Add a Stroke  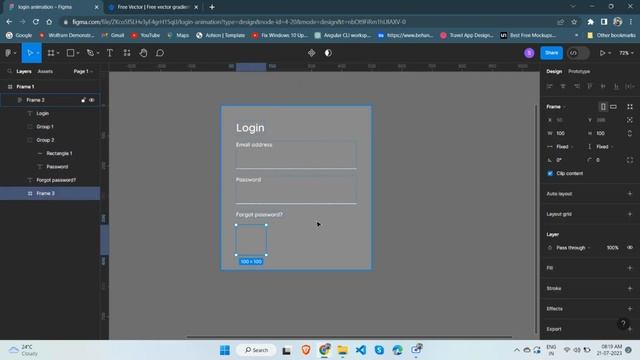point(630,289)
